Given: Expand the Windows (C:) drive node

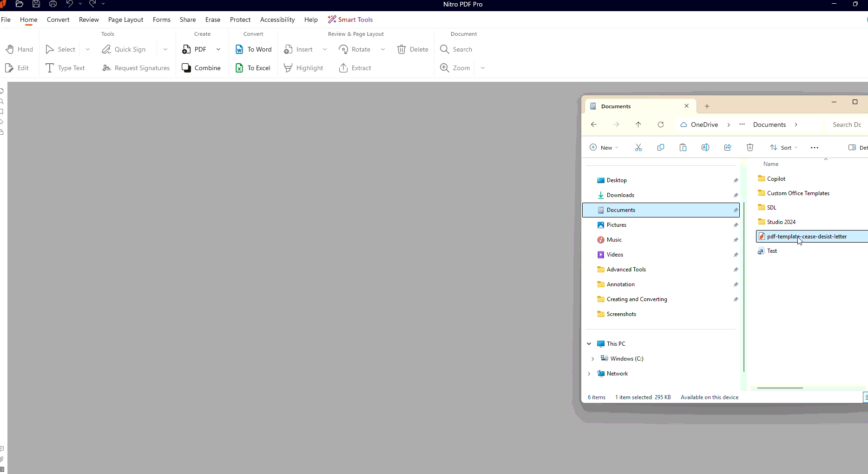Looking at the screenshot, I should [593, 359].
